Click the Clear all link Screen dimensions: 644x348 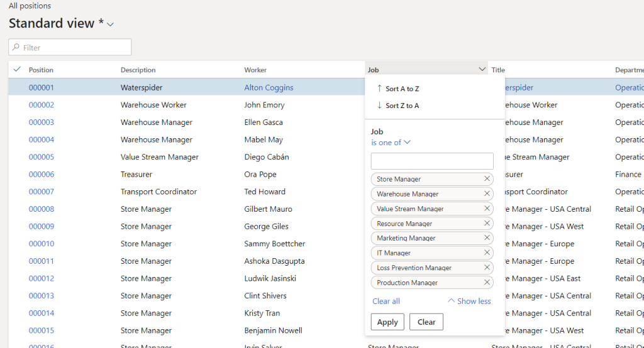coord(386,301)
